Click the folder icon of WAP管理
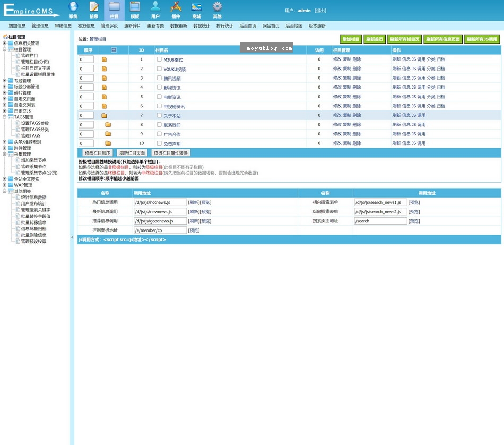504x445 pixels. tap(11, 185)
